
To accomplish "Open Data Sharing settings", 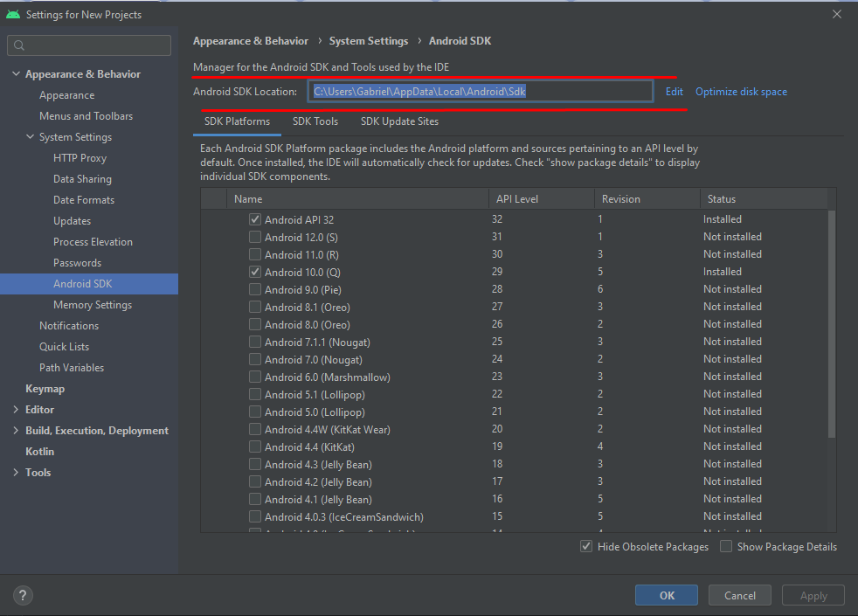I will coord(83,179).
